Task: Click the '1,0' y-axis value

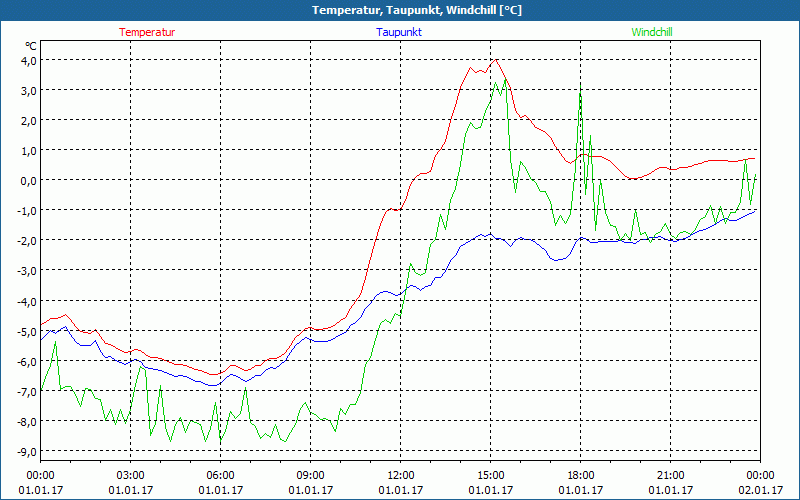Action: click(29, 151)
